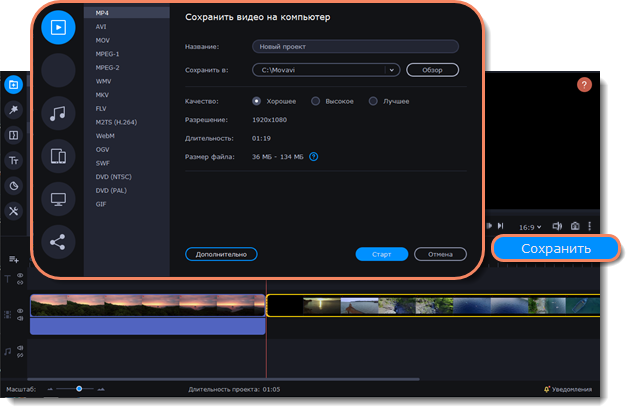Image resolution: width=631 pixels, height=413 pixels.
Task: Select the Лучшее quality radio button
Action: [x=373, y=101]
